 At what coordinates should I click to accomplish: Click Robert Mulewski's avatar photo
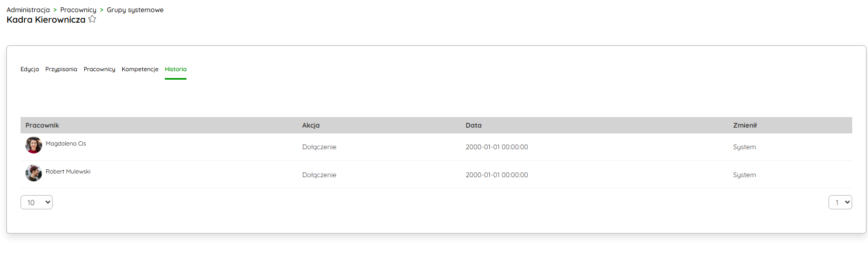point(34,173)
